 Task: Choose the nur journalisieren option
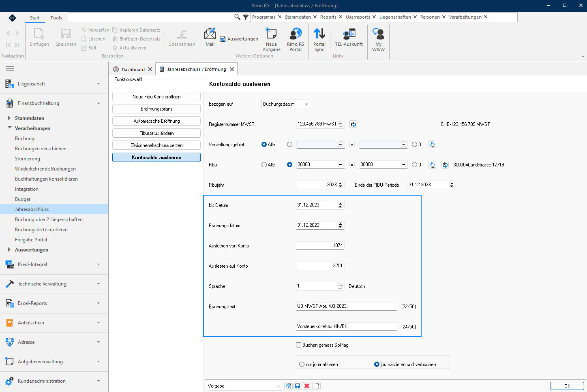pos(302,364)
